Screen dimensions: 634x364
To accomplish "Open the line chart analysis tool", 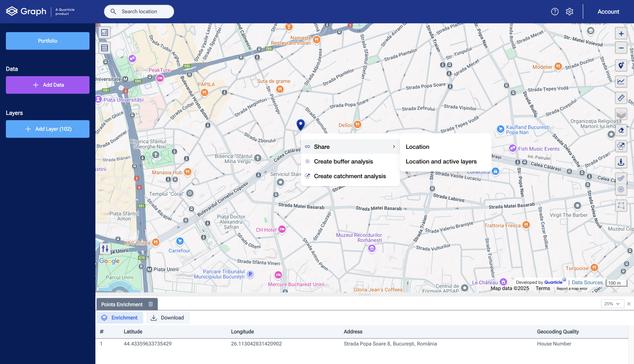I will 621,82.
